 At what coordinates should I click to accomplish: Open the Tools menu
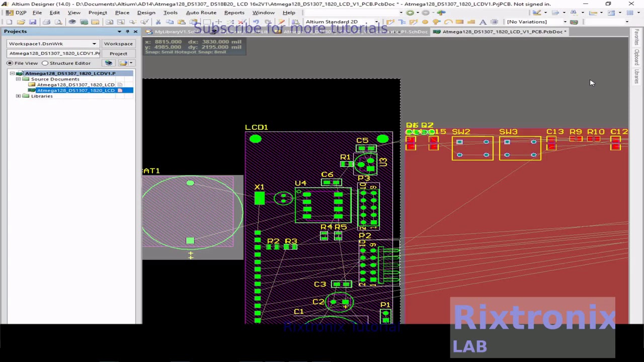pyautogui.click(x=170, y=13)
